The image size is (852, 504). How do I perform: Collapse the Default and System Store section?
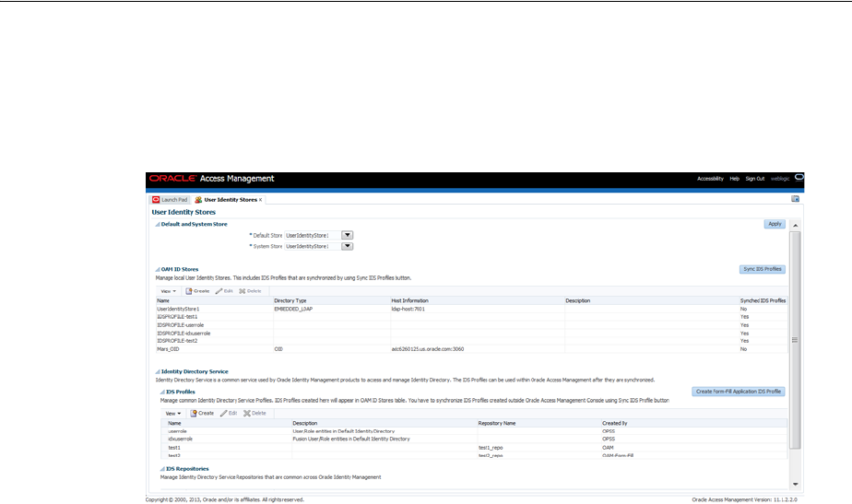click(x=158, y=224)
